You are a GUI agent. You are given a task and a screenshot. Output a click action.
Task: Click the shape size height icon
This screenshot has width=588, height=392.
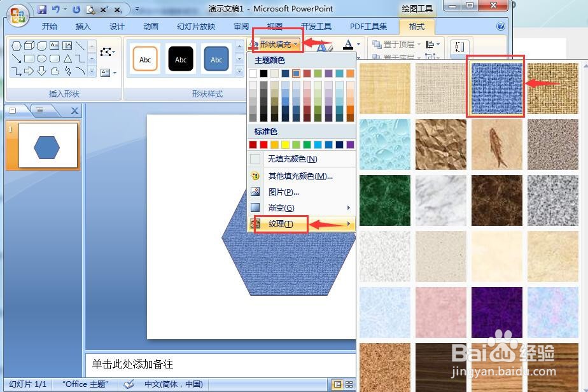(459, 47)
